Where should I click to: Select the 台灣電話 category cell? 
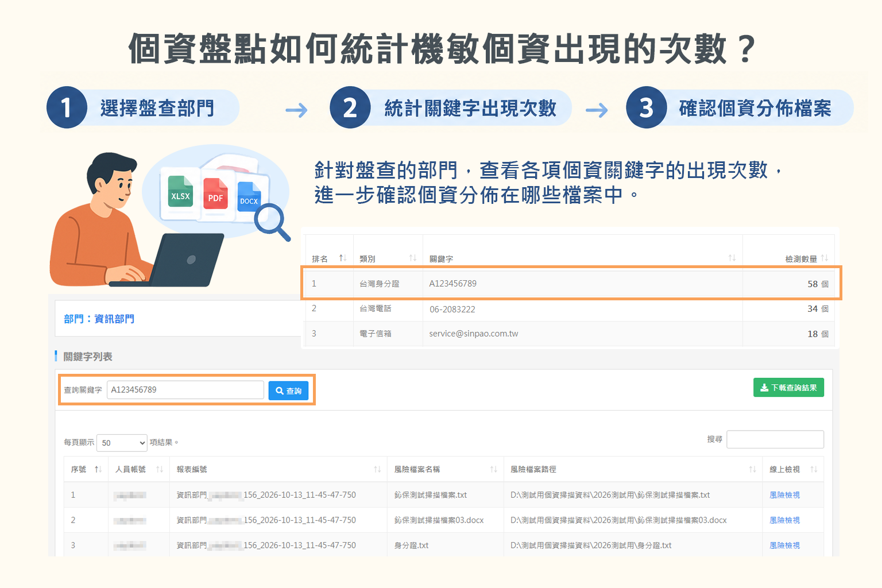375,309
